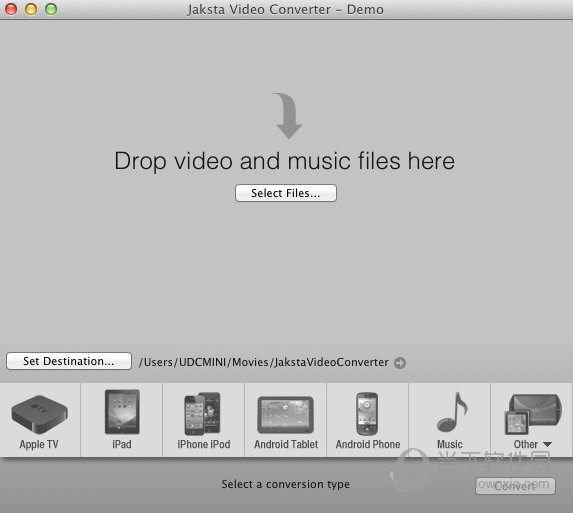The width and height of the screenshot is (573, 513).
Task: Pick the Android Tablet conversion preset
Action: [x=286, y=420]
